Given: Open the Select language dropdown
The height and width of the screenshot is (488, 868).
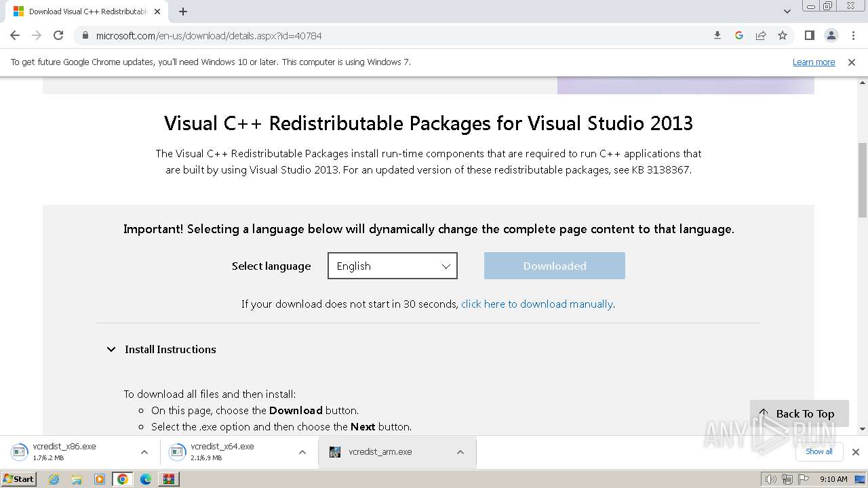Looking at the screenshot, I should pyautogui.click(x=393, y=266).
